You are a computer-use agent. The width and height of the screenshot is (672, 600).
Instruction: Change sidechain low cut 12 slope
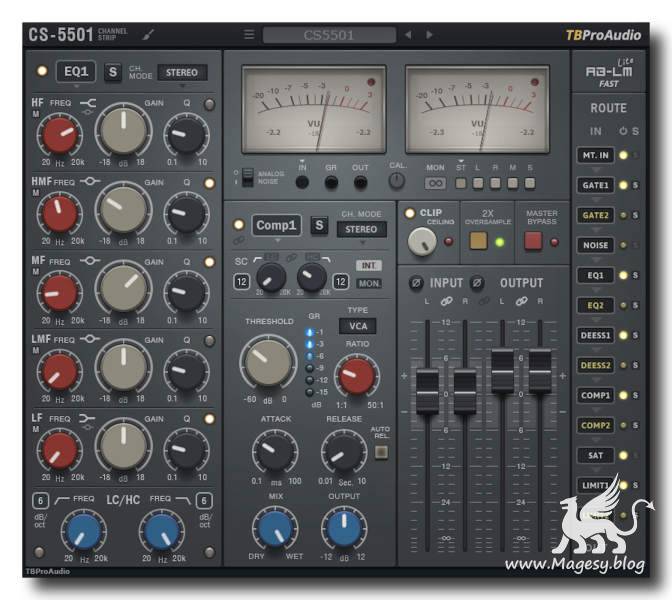click(242, 282)
